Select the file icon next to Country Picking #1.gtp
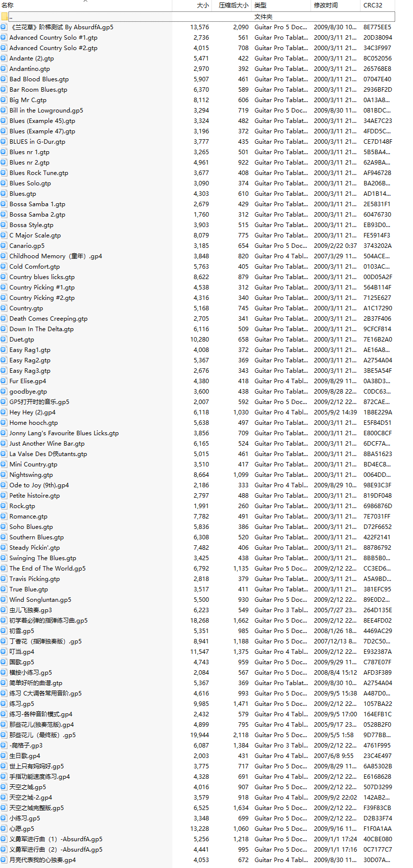The image size is (413, 868). pyautogui.click(x=4, y=288)
